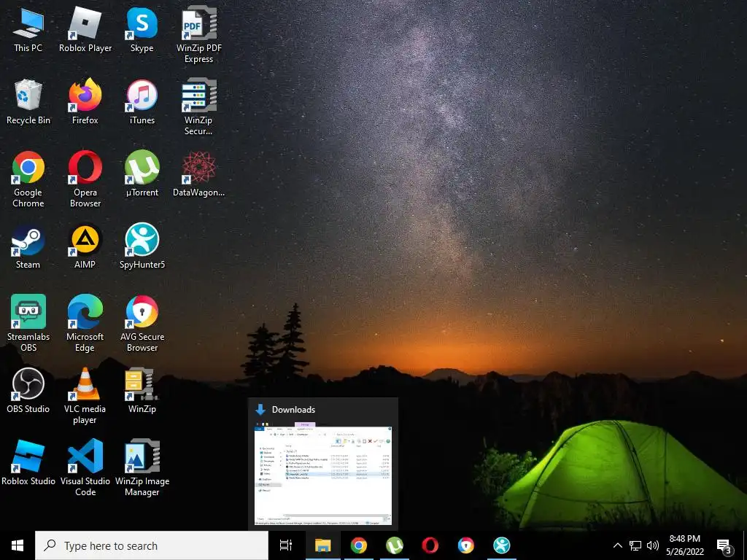Viewport: 747px width, 560px height.
Task: Select the Google Chrome desktop shortcut
Action: click(x=28, y=179)
